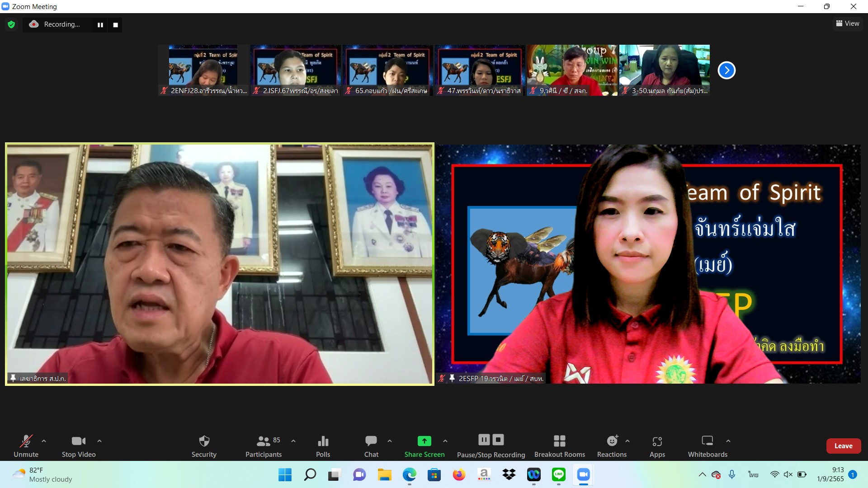Expand Share Screen options arrow

(x=445, y=441)
